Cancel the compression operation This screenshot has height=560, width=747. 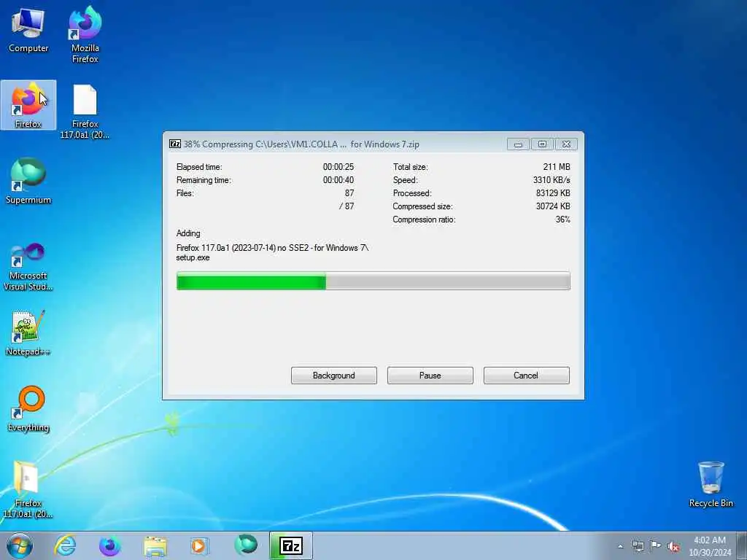[527, 376]
